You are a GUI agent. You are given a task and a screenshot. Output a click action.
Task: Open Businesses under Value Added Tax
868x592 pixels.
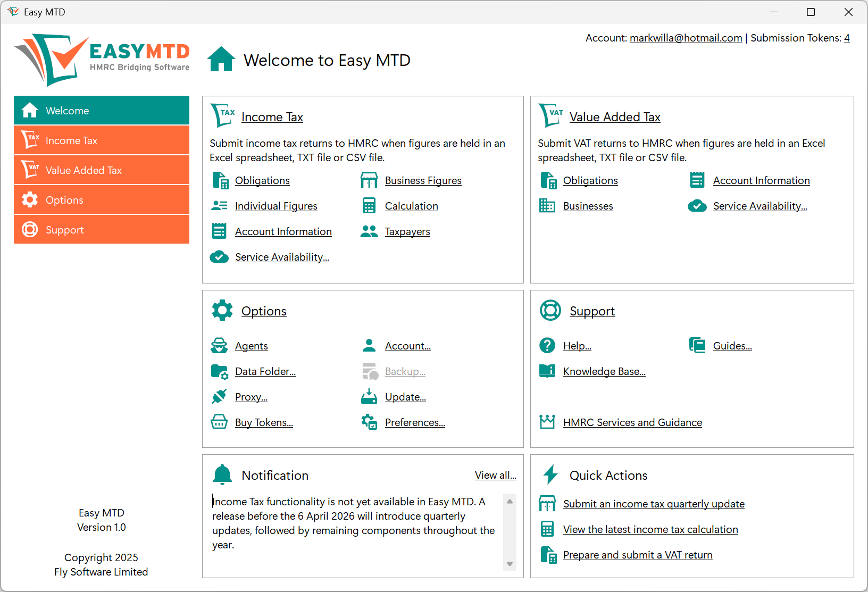coord(588,206)
